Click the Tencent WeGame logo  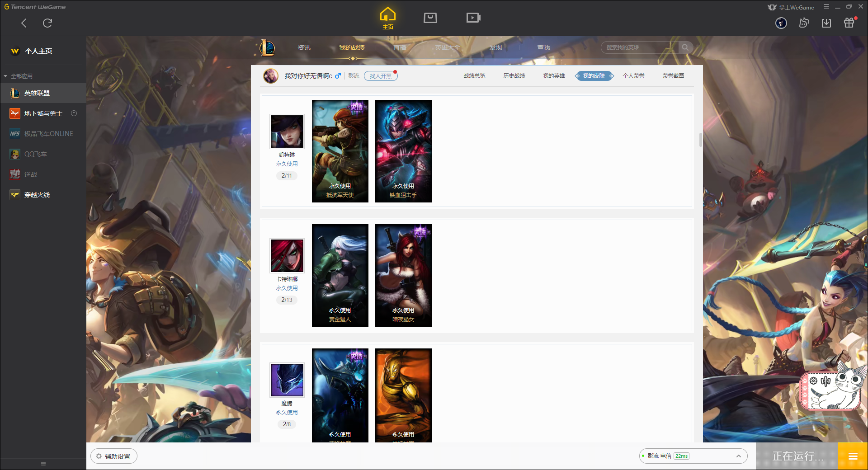tap(35, 7)
